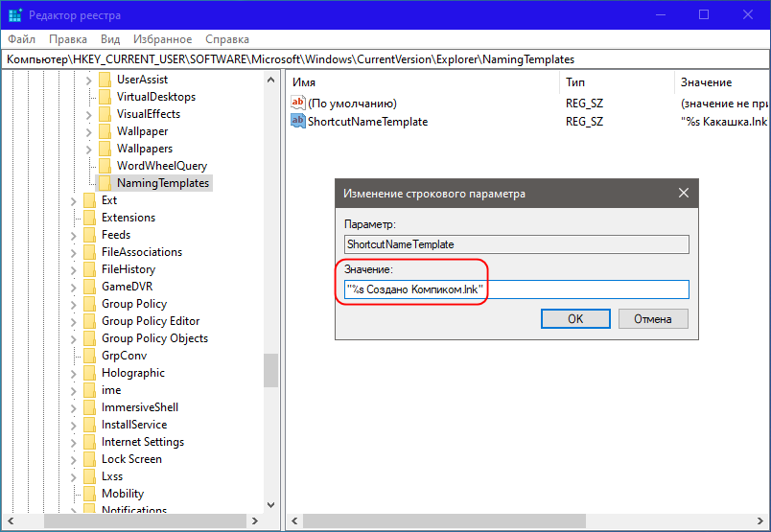Click the VisualEffects folder icon
This screenshot has width=771, height=532.
pyautogui.click(x=105, y=113)
